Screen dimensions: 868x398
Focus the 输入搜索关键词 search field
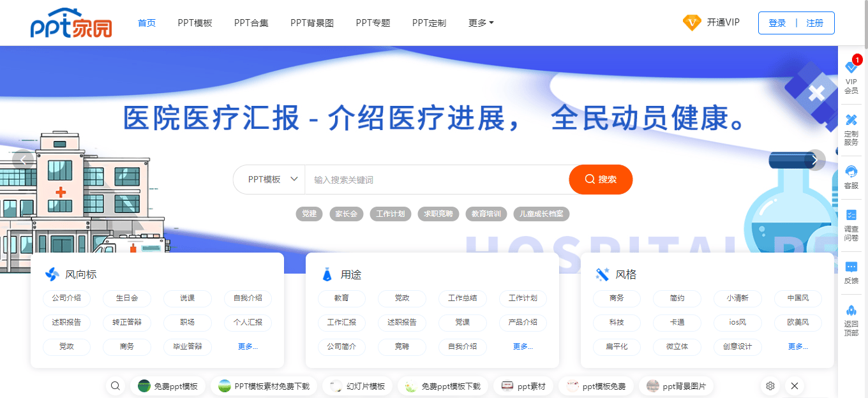click(x=437, y=180)
